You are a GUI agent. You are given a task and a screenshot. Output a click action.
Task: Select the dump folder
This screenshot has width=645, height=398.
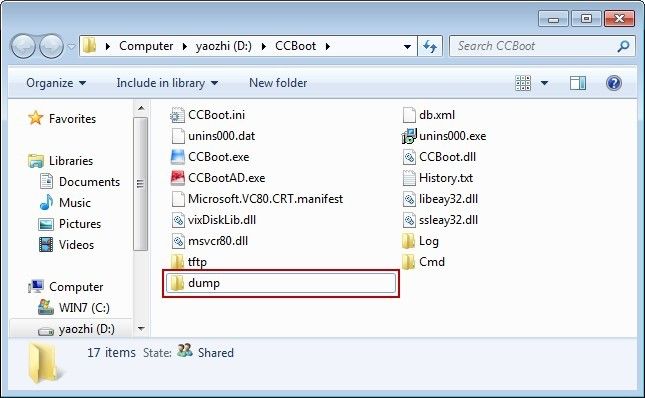tap(281, 283)
